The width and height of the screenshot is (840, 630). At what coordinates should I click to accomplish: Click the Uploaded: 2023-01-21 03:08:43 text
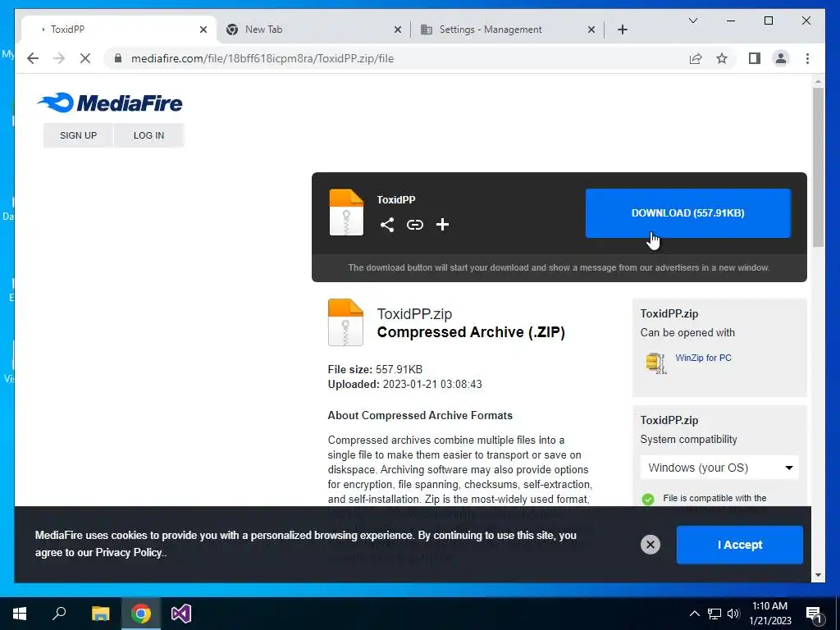(x=405, y=384)
